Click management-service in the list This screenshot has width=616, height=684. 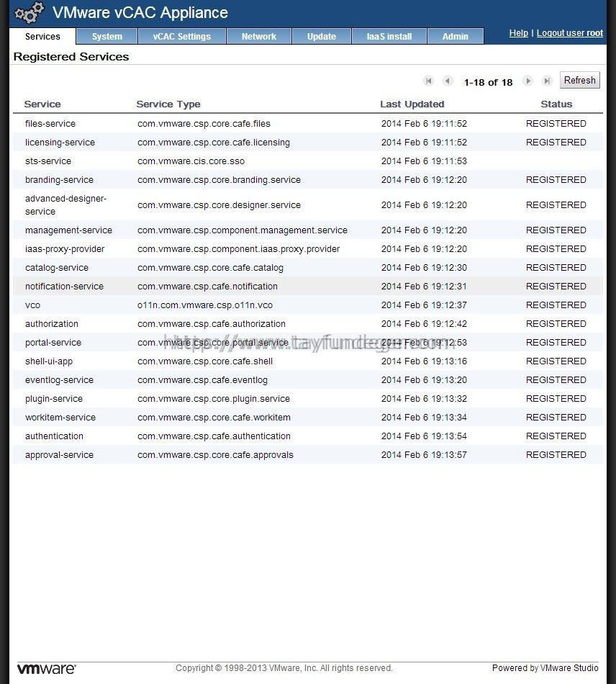68,230
